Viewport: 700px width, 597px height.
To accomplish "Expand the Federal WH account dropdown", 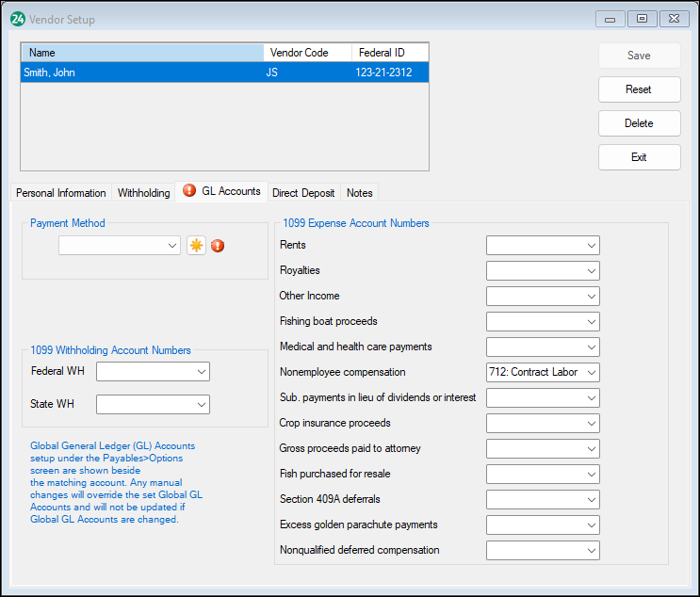I will coord(153,372).
